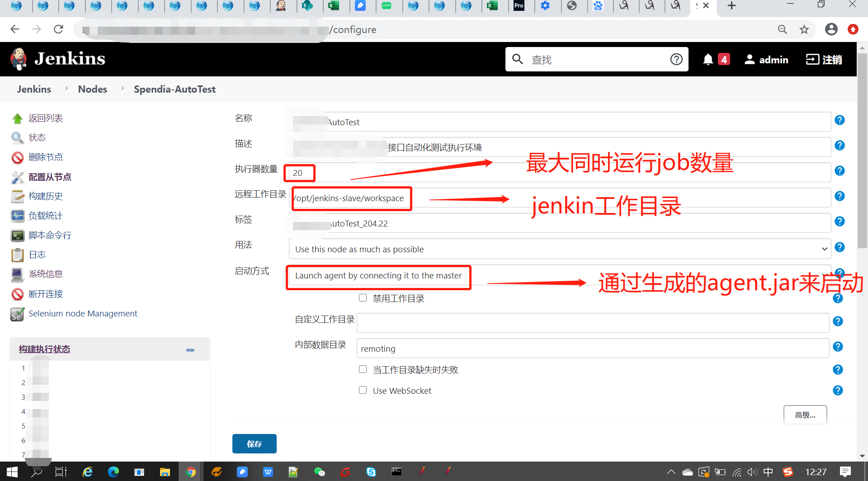Click the 高级... advanced button
This screenshot has width=868, height=481.
pyautogui.click(x=805, y=415)
